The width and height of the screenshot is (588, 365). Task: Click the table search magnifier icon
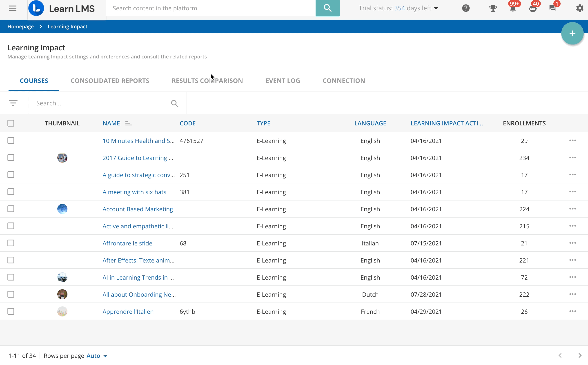pyautogui.click(x=174, y=104)
